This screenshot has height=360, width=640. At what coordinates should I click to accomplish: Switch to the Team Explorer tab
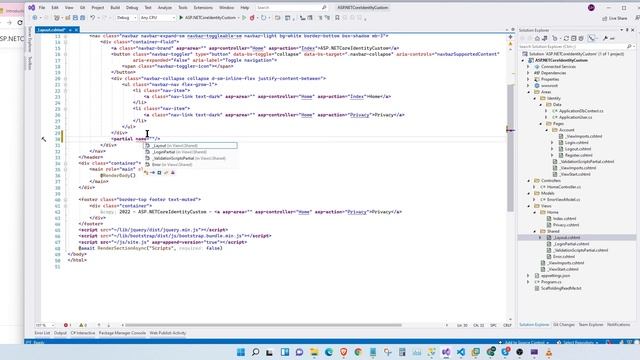point(591,324)
